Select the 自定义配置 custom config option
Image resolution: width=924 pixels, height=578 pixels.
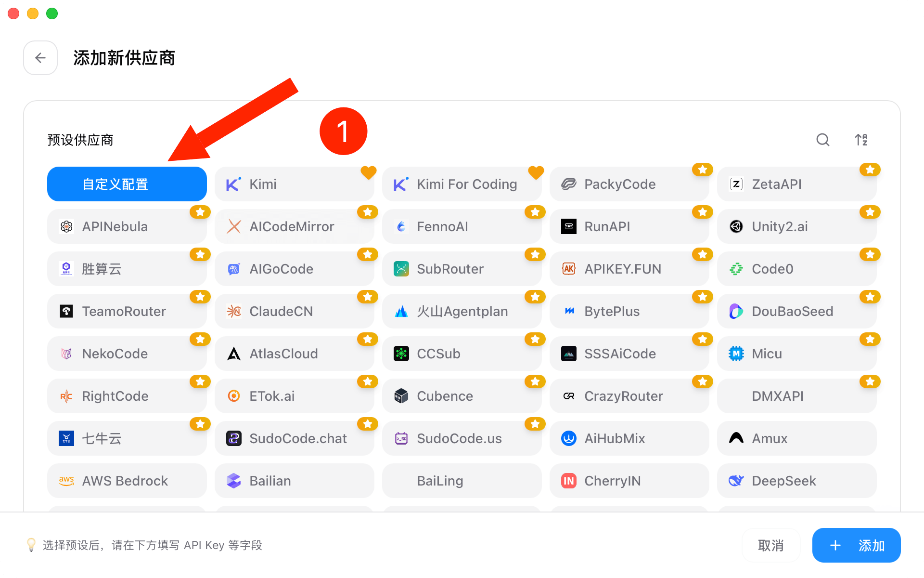[127, 184]
